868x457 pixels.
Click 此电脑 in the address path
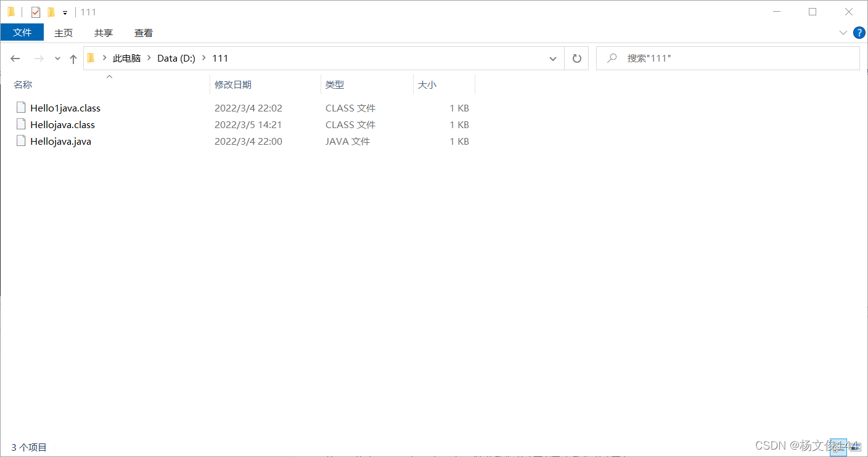point(126,59)
